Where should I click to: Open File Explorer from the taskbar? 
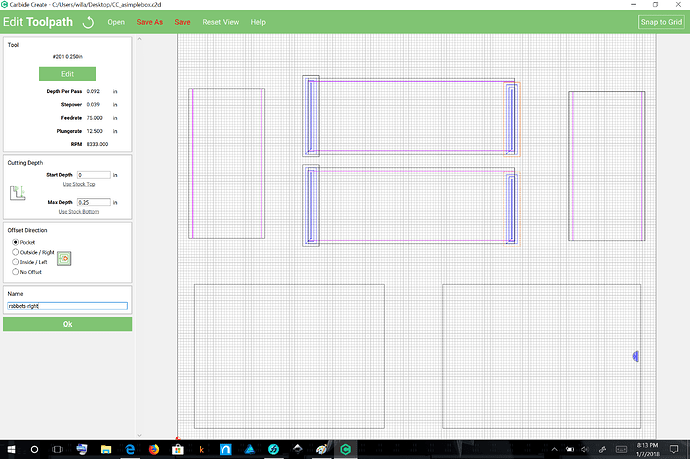tap(106, 449)
